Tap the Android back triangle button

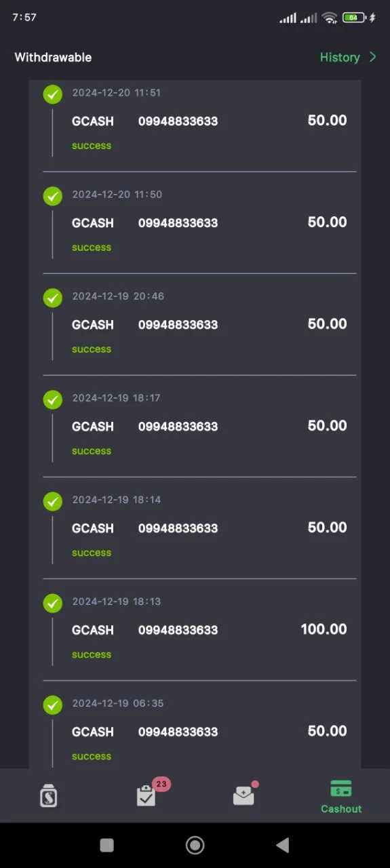(x=283, y=845)
